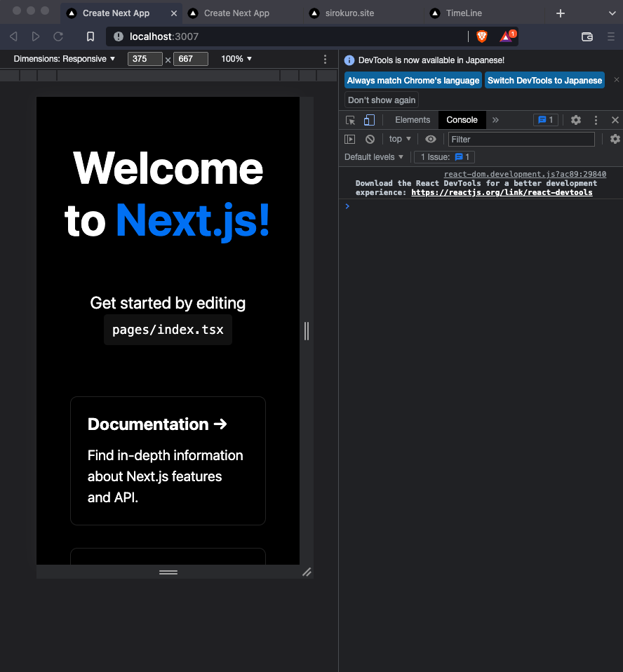Clear the console
This screenshot has width=623, height=672.
click(x=370, y=140)
